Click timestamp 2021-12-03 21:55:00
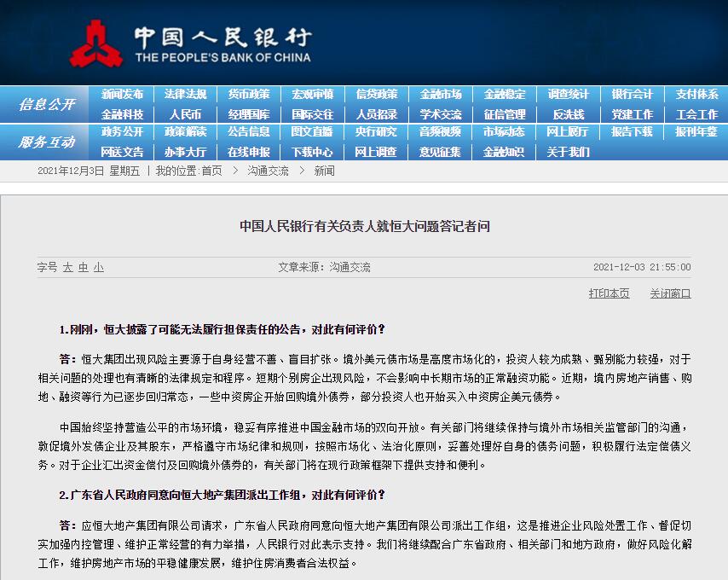The height and width of the screenshot is (580, 728). [x=642, y=267]
